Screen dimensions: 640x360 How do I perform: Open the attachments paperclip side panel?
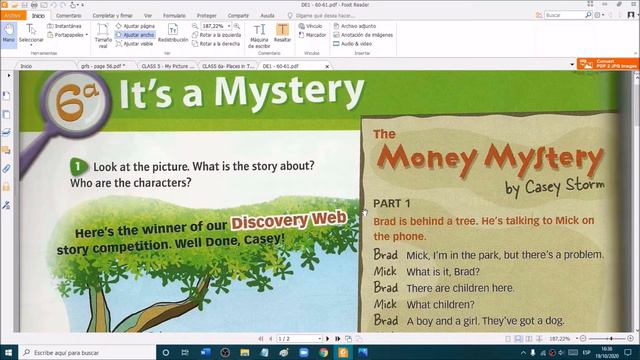pyautogui.click(x=6, y=168)
